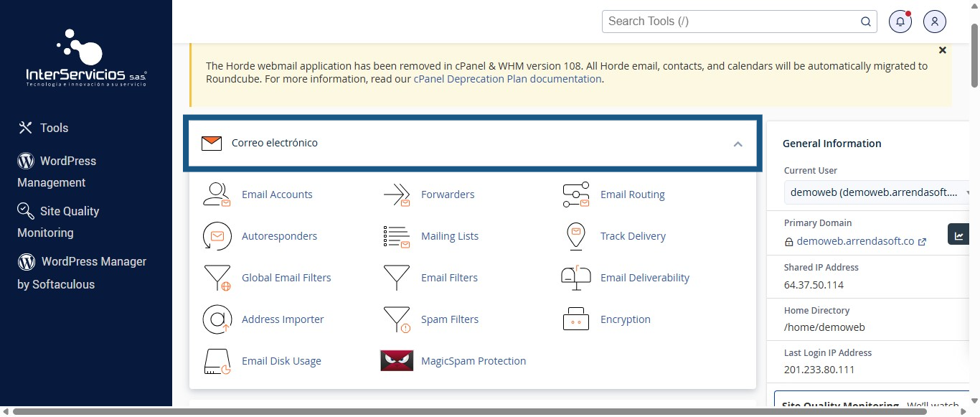Click the Forwarders arrow icon
Screen dimensions: 980x417
pyautogui.click(x=396, y=195)
